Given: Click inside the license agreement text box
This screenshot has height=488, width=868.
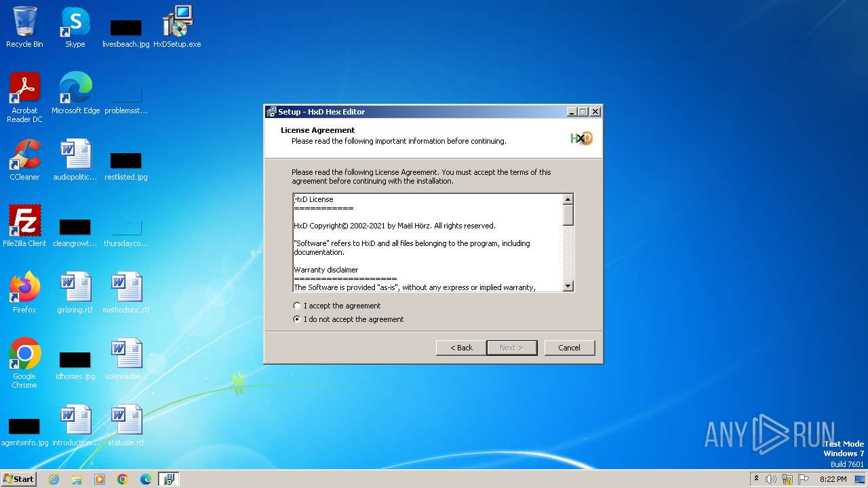Looking at the screenshot, I should [428, 243].
